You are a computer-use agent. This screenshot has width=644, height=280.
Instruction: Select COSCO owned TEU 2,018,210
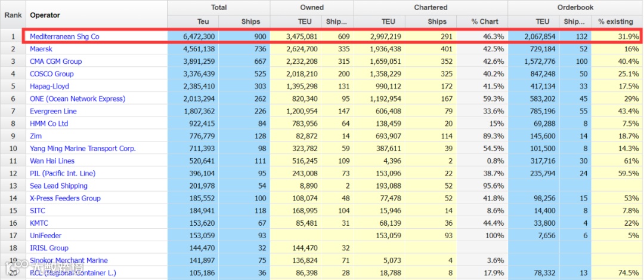coord(301,74)
